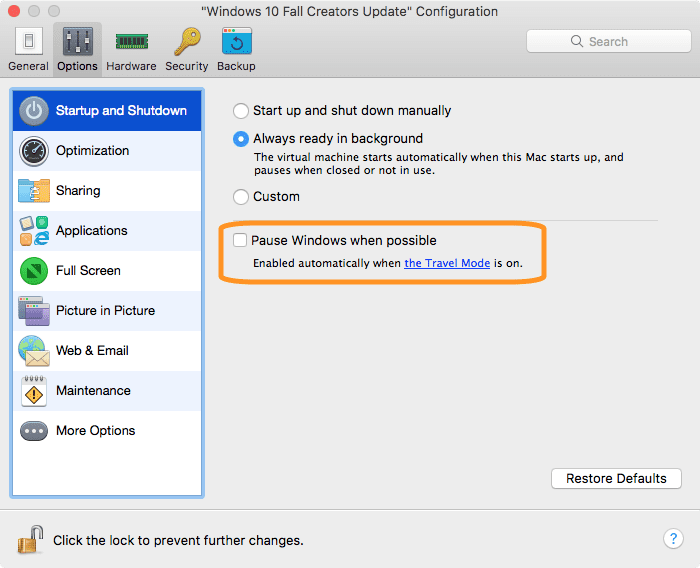The height and width of the screenshot is (568, 700).
Task: Select the Full Screen icon
Action: [34, 271]
